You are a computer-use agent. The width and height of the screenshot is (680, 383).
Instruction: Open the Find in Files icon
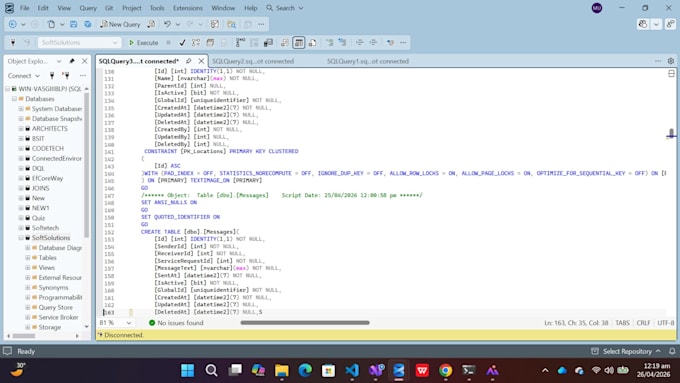click(232, 24)
